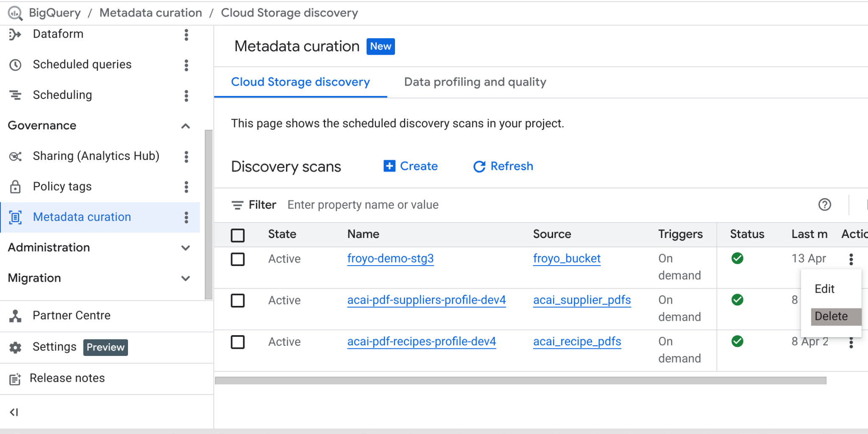
Task: Open the acai-pdf-suppliers-profile-dev4 scan link
Action: coord(426,300)
